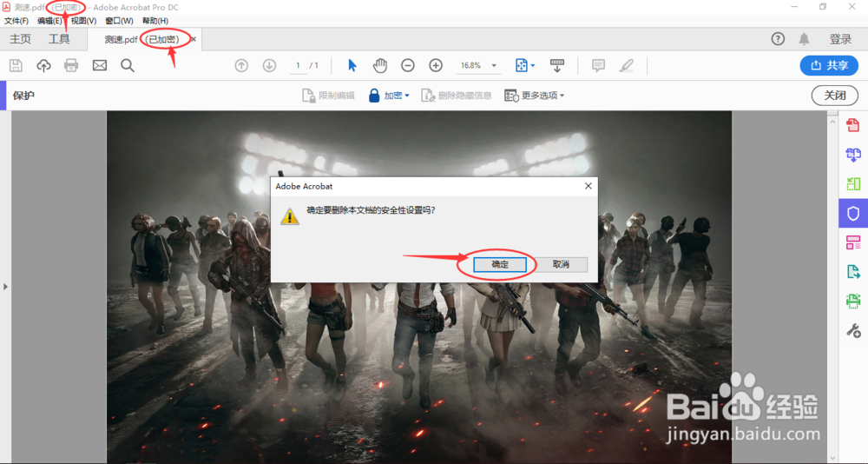This screenshot has height=464, width=868.
Task: Click the page number input field
Action: [298, 65]
